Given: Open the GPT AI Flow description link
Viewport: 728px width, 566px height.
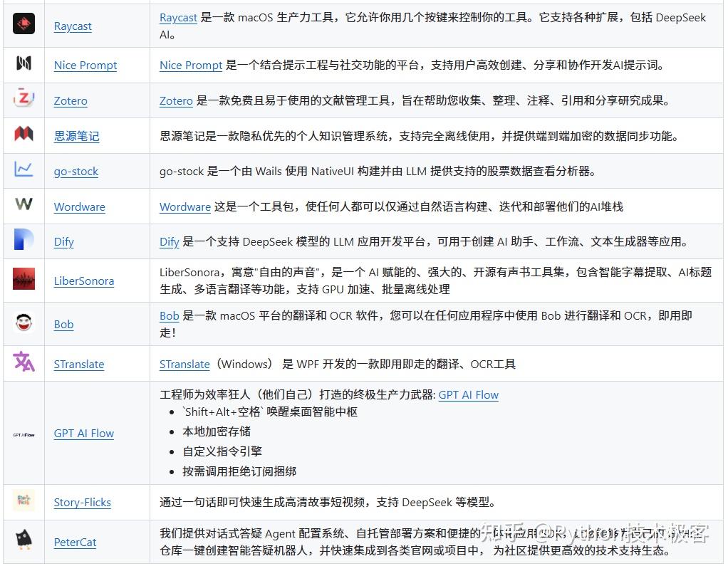Looking at the screenshot, I should (468, 394).
